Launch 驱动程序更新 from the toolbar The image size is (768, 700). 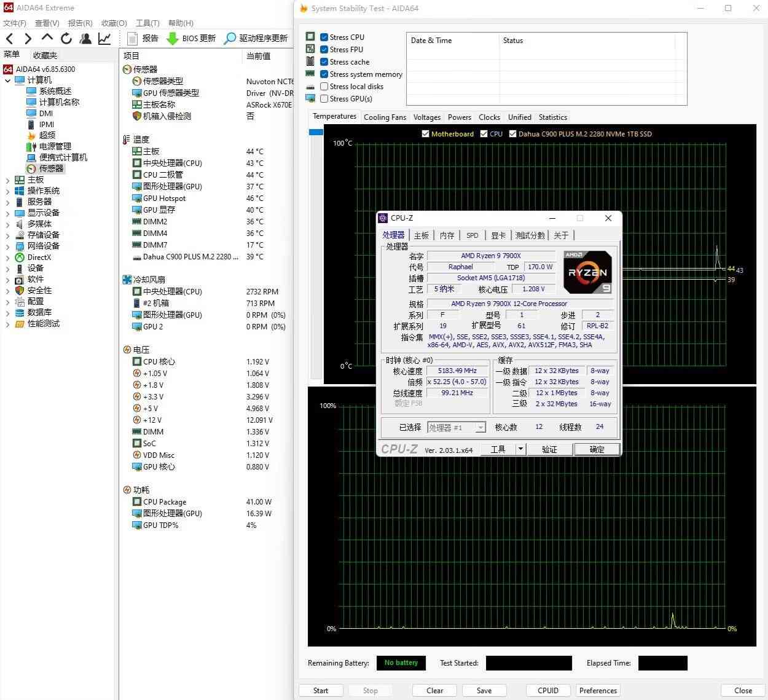click(256, 38)
